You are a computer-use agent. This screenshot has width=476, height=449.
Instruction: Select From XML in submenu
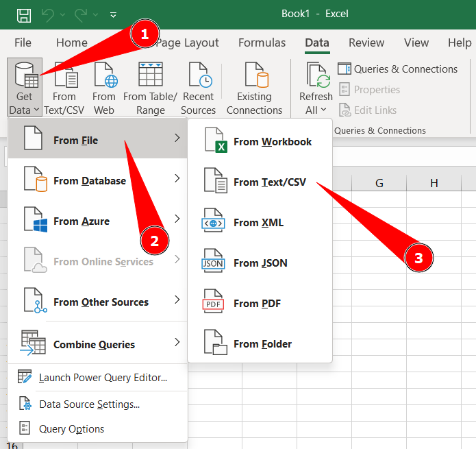click(260, 221)
